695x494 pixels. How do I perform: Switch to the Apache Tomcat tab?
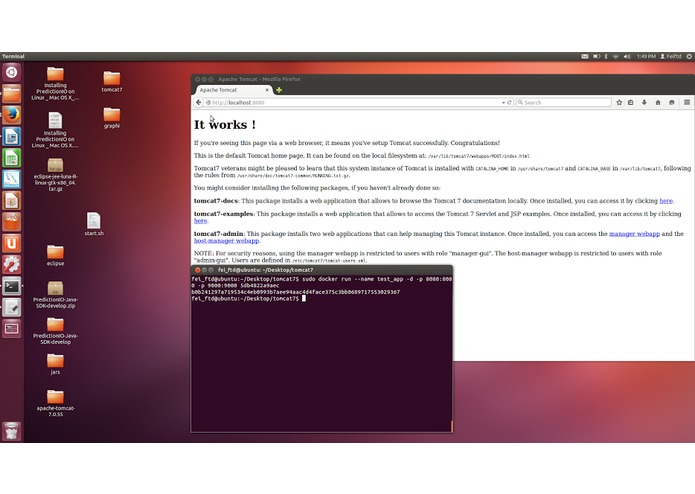[x=234, y=90]
